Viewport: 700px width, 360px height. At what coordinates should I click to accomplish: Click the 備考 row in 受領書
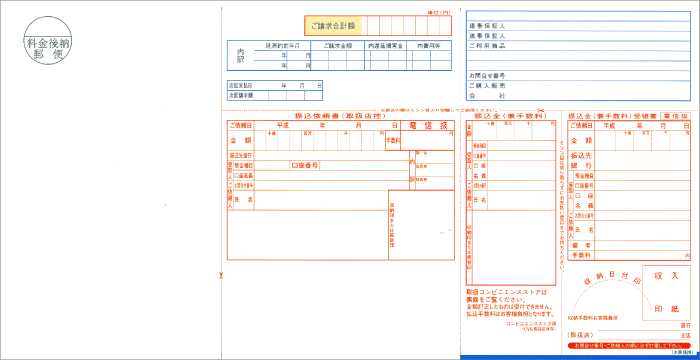pos(629,245)
